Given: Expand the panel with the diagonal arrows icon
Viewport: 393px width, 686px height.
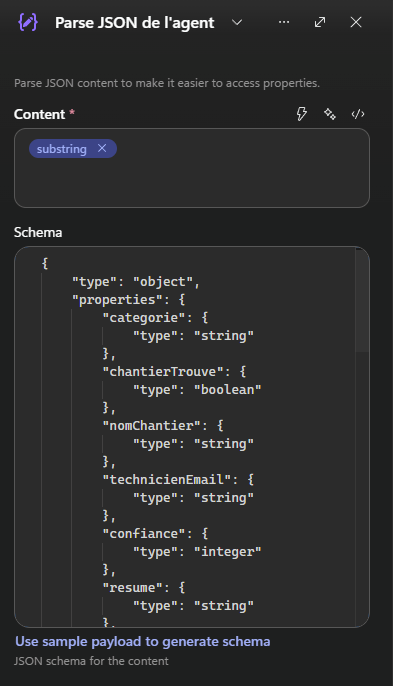Looking at the screenshot, I should [x=320, y=22].
